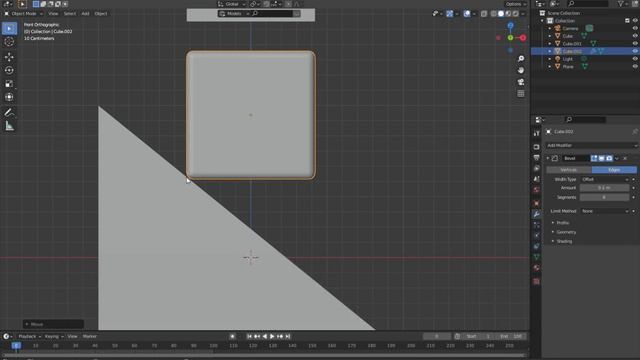Click the Play animation button
640x360 pixels.
272,336
